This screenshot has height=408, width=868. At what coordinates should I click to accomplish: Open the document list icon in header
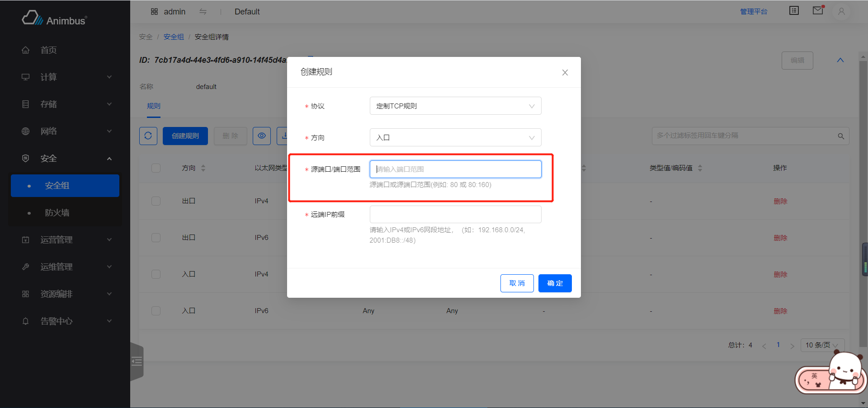coord(794,11)
